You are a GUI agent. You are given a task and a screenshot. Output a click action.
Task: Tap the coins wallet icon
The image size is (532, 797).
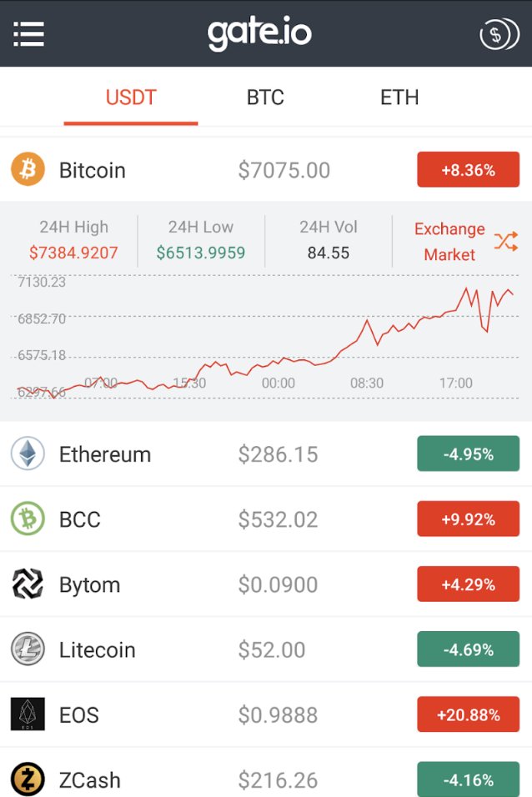pos(498,34)
